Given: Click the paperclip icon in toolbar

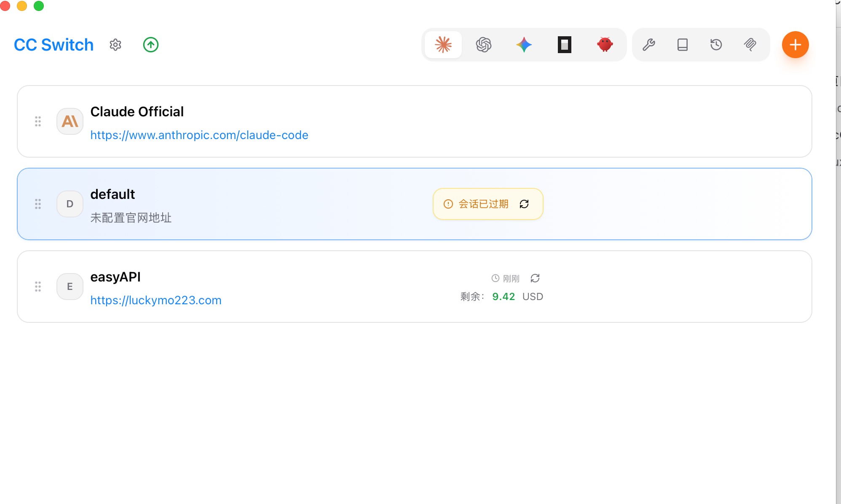Looking at the screenshot, I should click(x=750, y=45).
